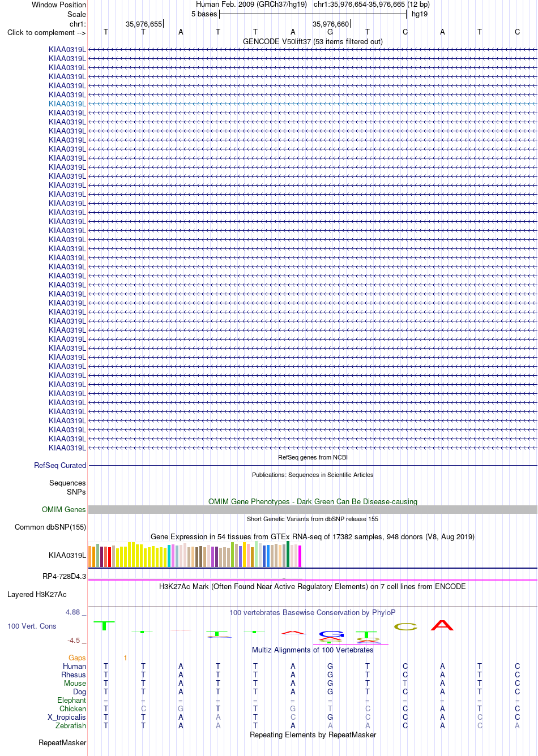Click the "OMIM Genes" label
Screen dimensions: 538x756
click(x=64, y=509)
